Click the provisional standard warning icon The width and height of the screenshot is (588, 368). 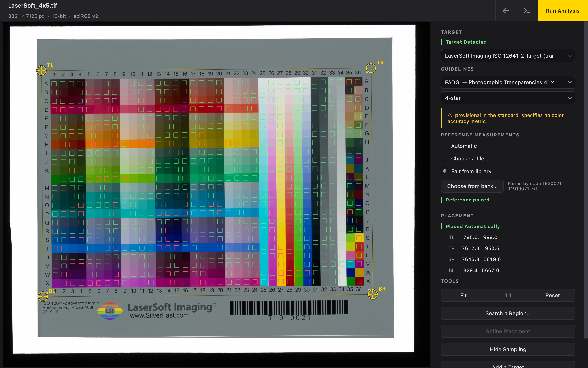(450, 115)
